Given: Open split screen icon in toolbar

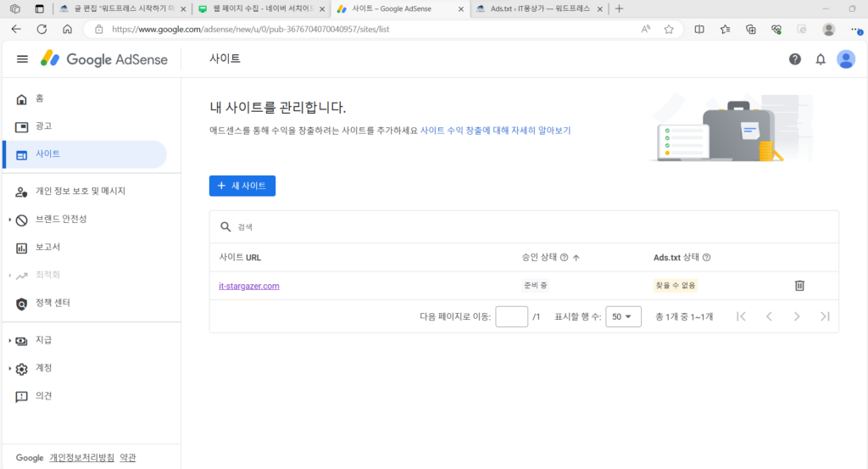Looking at the screenshot, I should click(699, 30).
